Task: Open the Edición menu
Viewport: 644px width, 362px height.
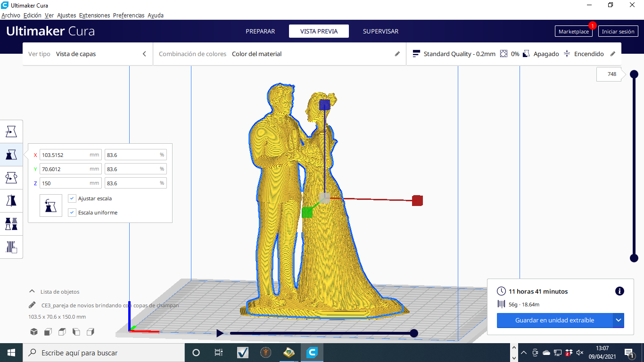Action: [33, 15]
